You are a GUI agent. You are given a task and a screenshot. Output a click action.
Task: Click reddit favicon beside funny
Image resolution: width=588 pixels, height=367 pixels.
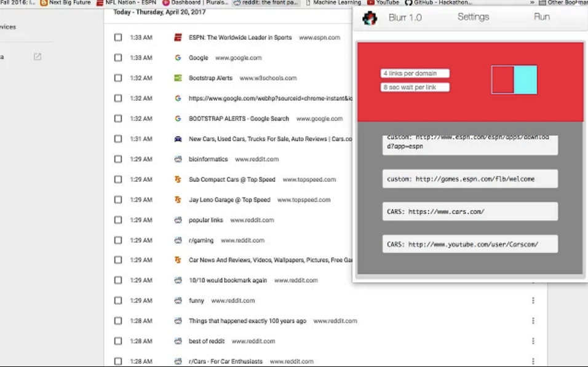pos(178,300)
